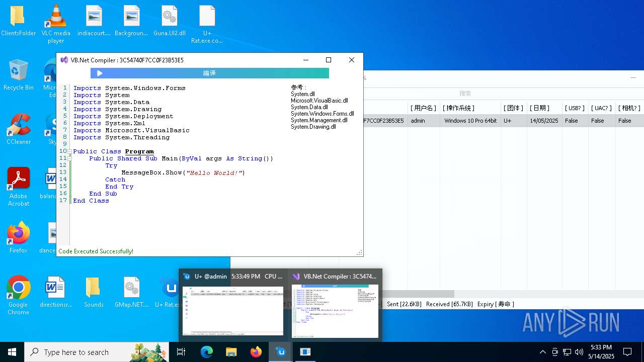Click the taskbar search box
The width and height of the screenshot is (644, 362).
97,352
